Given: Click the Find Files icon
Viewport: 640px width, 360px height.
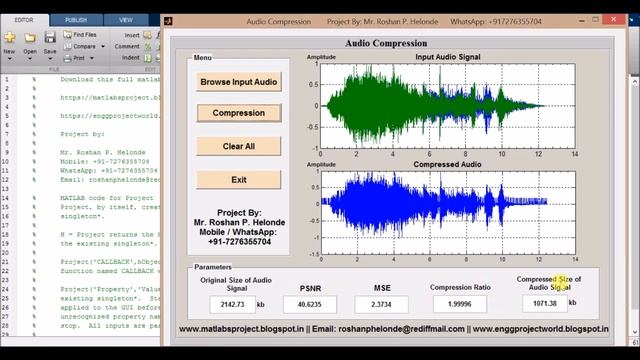Looking at the screenshot, I should coord(67,35).
